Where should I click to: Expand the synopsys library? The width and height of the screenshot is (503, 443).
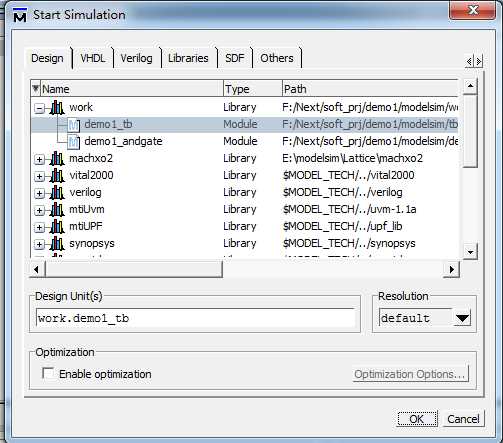tap(39, 244)
